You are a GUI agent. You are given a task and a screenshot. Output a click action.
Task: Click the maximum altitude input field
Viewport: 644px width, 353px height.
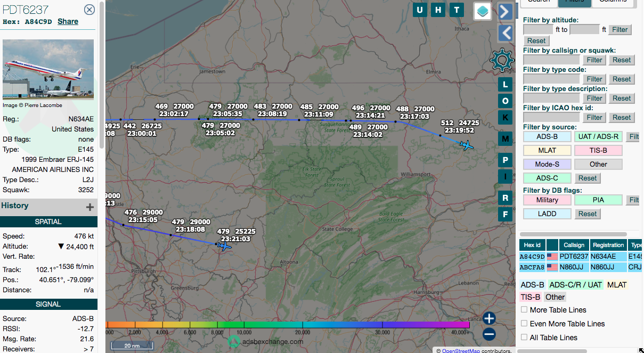584,29
